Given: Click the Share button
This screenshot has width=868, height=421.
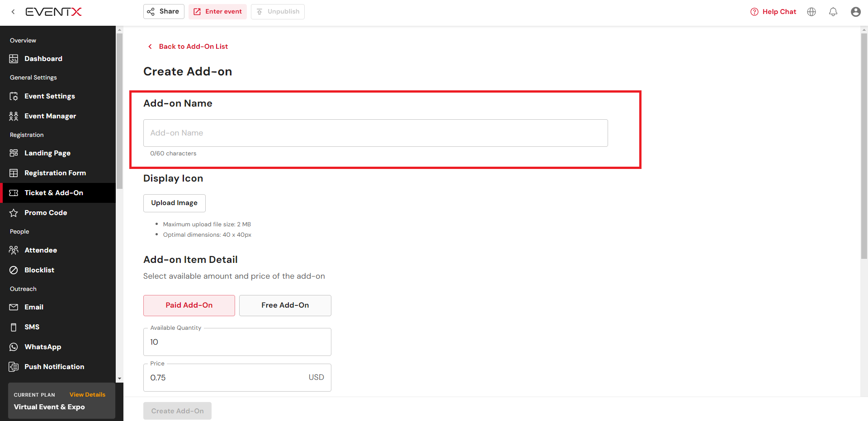Looking at the screenshot, I should pyautogui.click(x=164, y=11).
